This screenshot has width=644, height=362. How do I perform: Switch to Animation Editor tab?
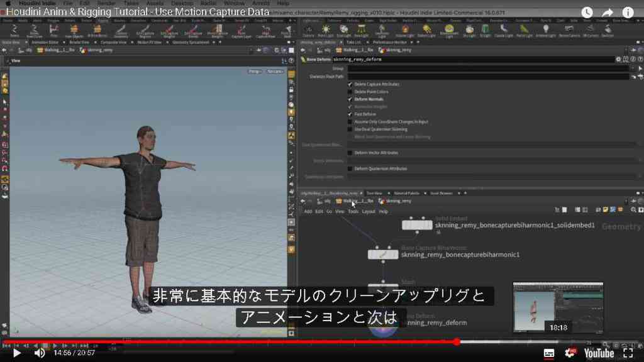click(x=45, y=42)
